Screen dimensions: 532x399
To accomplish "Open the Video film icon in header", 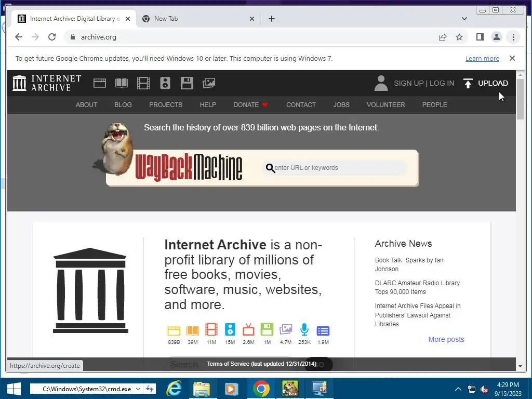I will pyautogui.click(x=143, y=83).
